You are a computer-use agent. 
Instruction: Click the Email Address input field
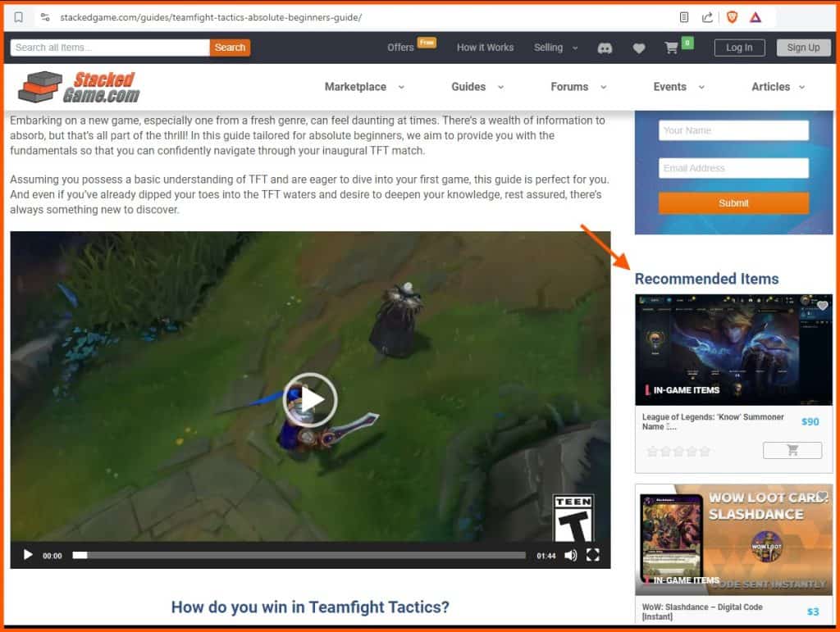(733, 168)
